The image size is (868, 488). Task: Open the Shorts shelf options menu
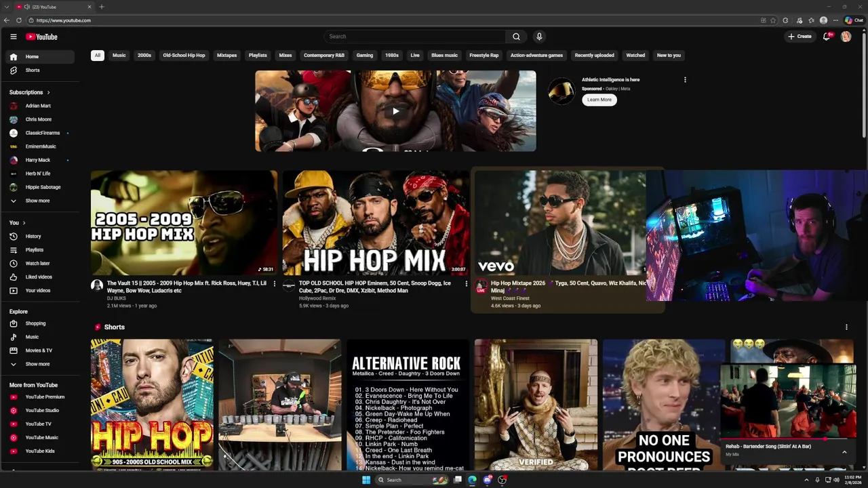(846, 327)
